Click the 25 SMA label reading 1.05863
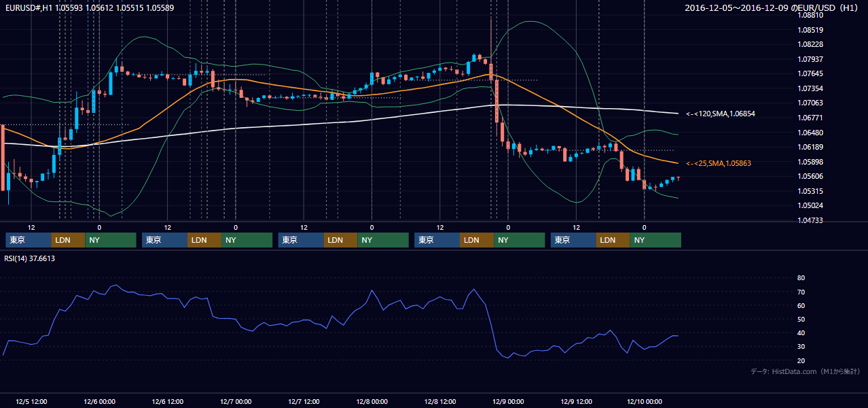 coord(719,163)
